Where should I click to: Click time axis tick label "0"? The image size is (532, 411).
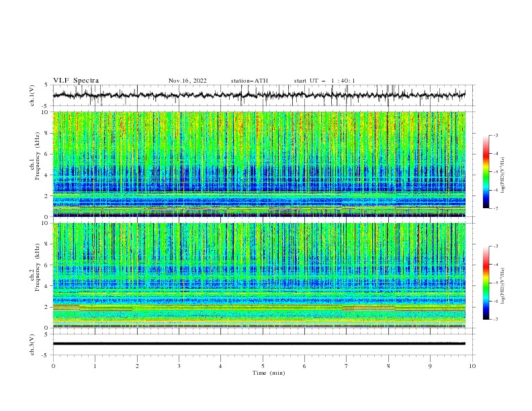point(53,366)
